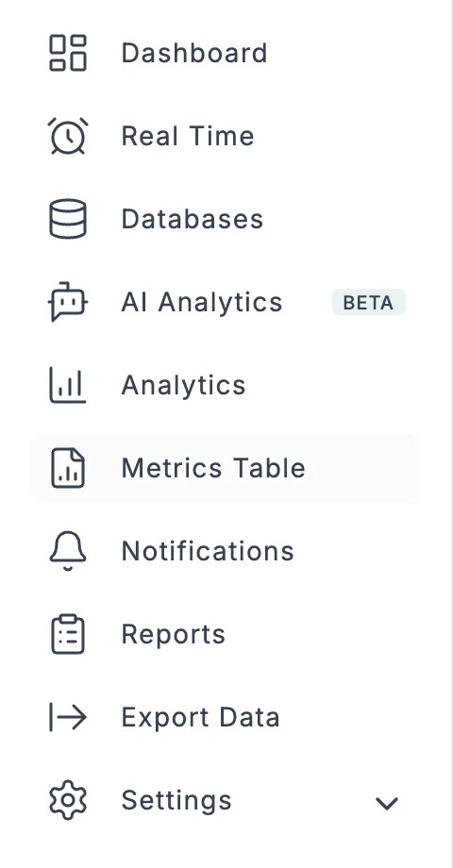This screenshot has height=868, width=453.
Task: Click the Settings gear icon
Action: point(68,800)
